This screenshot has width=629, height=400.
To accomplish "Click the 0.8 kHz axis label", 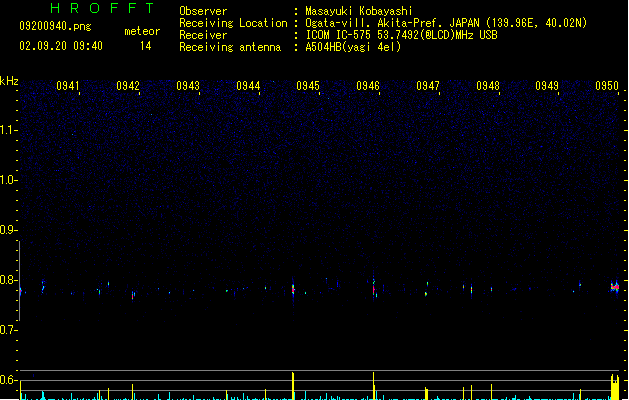I will point(8,280).
